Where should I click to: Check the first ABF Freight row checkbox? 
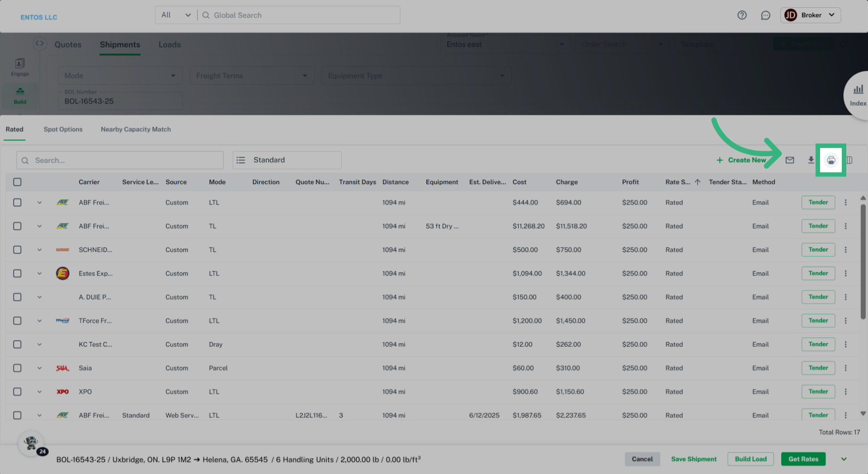[x=17, y=202]
